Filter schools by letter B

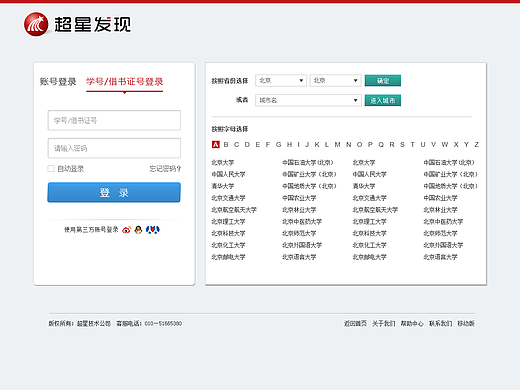click(226, 144)
